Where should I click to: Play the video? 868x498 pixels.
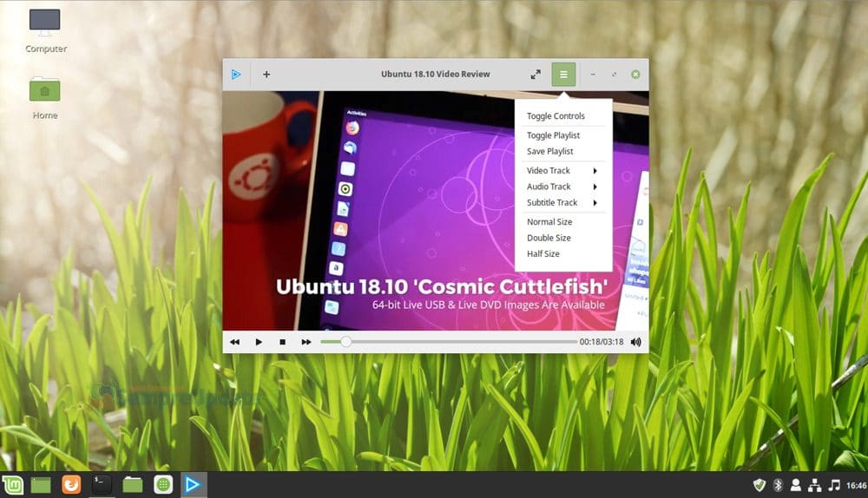click(259, 342)
